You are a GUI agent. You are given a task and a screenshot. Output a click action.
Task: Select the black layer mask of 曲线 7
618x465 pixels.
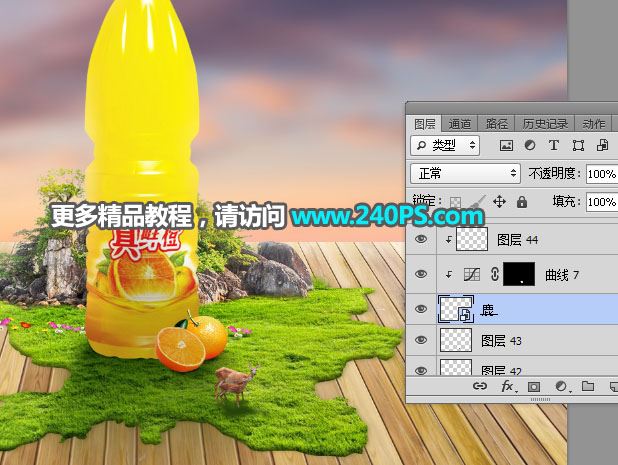click(519, 274)
